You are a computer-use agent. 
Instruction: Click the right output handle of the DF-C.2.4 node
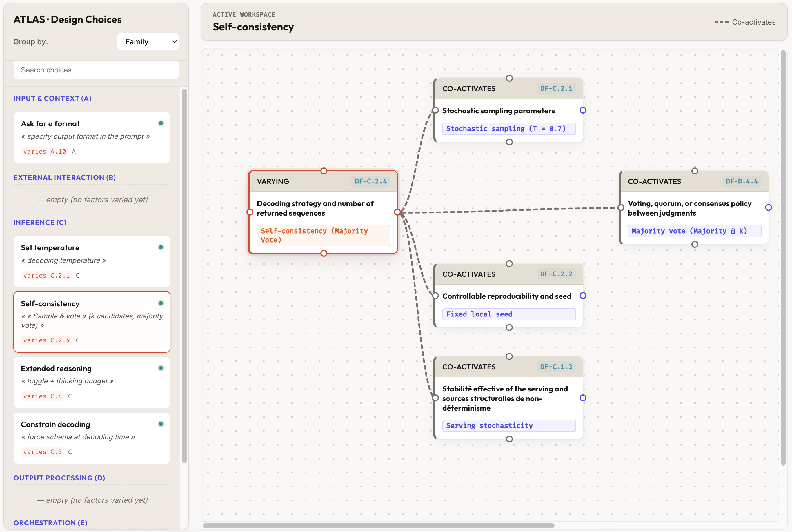[397, 212]
